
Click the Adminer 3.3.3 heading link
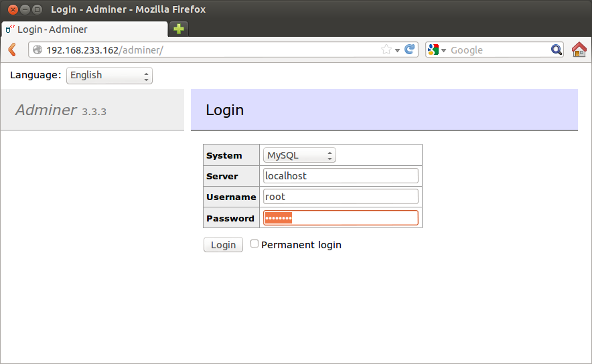61,110
